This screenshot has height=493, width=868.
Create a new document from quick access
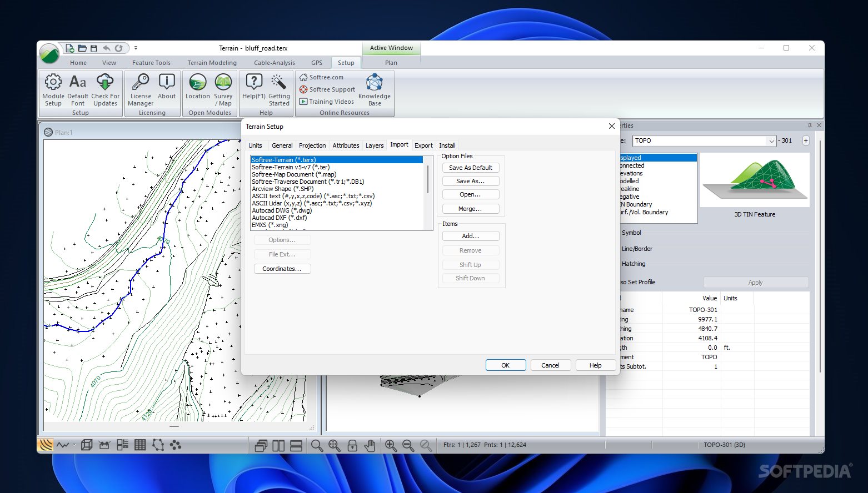[x=70, y=48]
